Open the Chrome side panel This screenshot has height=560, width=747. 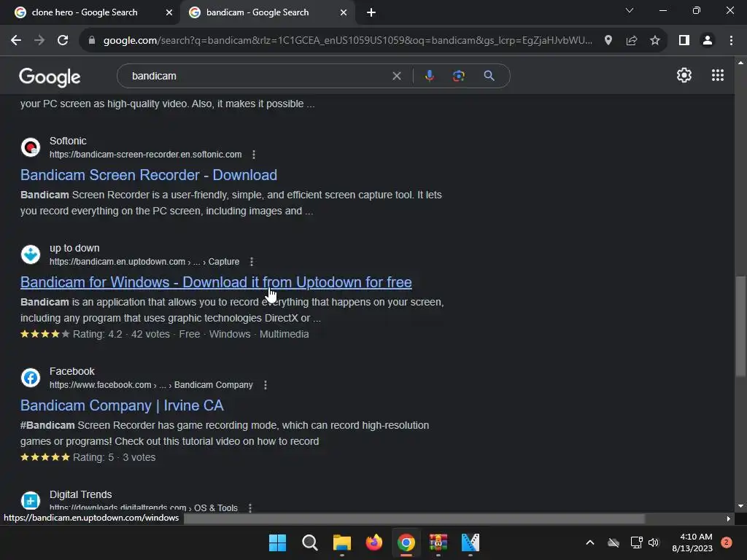coord(684,41)
